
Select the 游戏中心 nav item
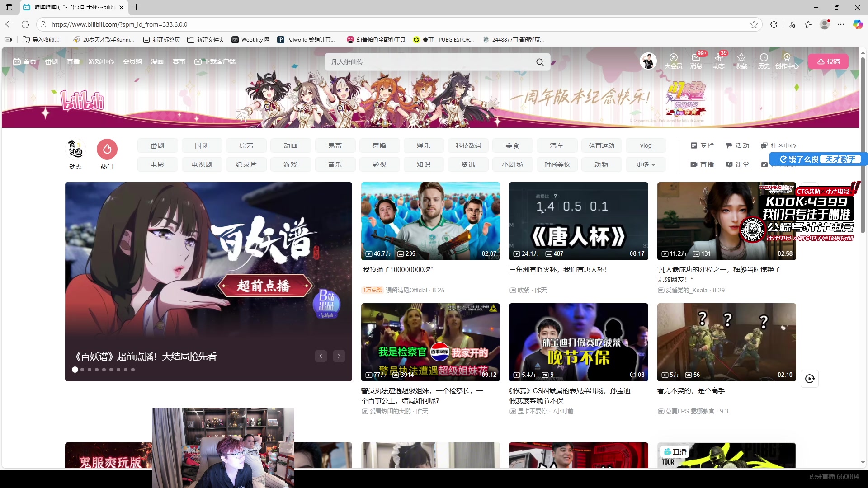coord(101,61)
